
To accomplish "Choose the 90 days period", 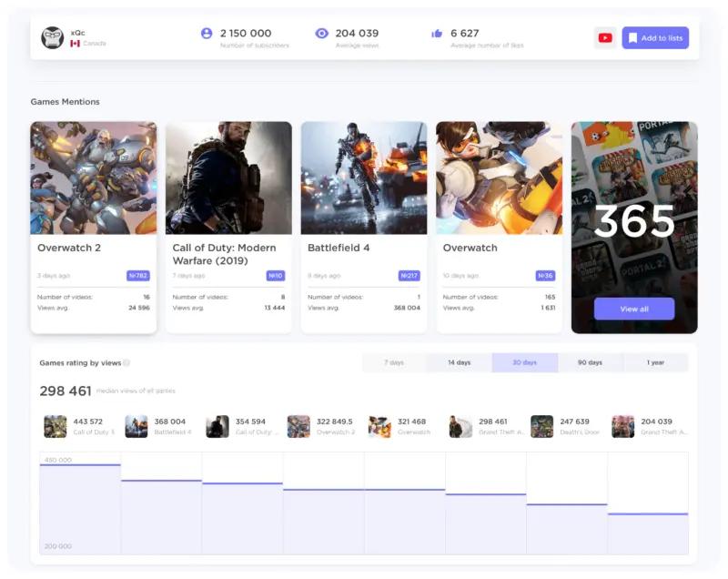I will point(590,362).
